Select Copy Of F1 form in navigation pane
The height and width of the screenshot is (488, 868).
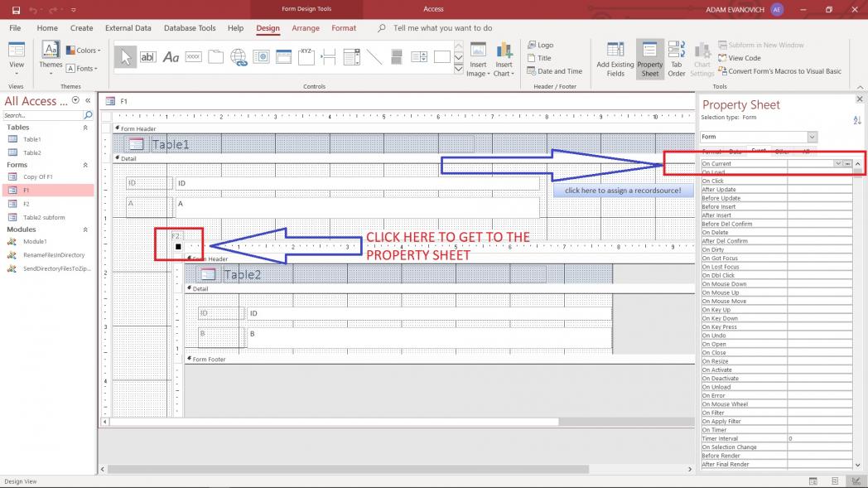point(37,177)
